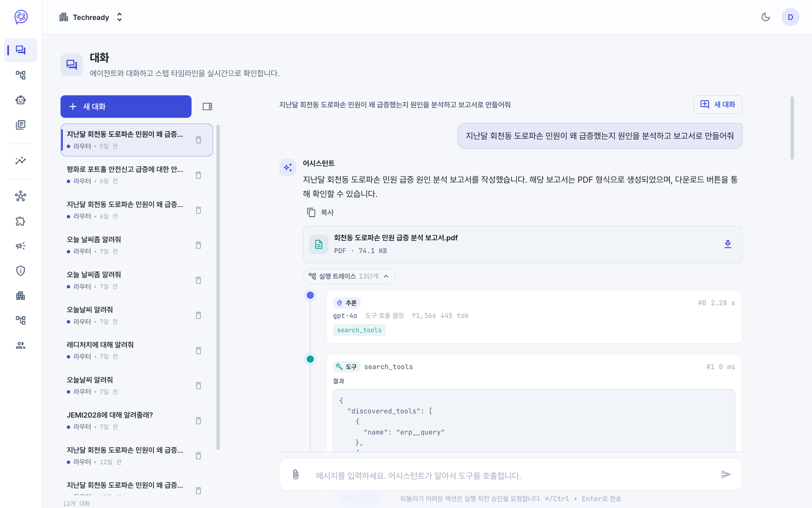Select the 회천동 conversation from 12일 전
The width and height of the screenshot is (812, 508).
(136, 456)
